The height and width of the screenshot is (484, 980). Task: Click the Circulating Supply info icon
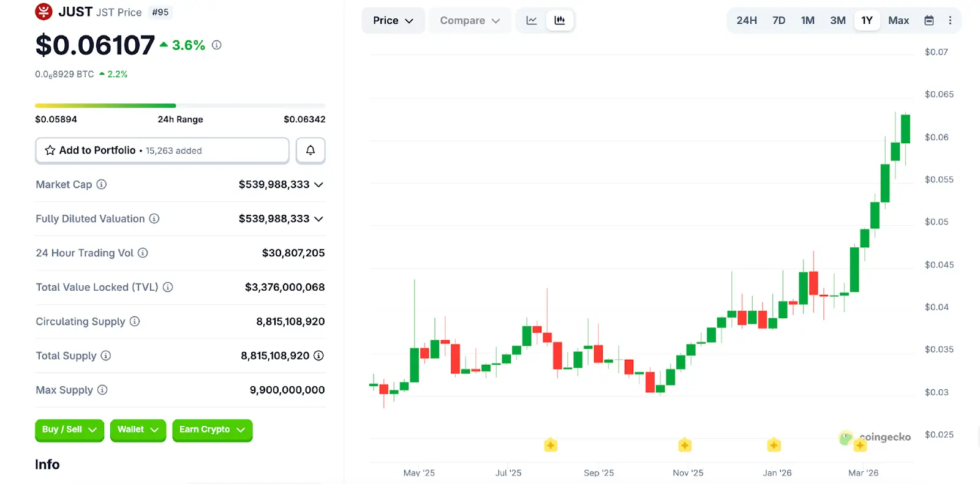135,321
